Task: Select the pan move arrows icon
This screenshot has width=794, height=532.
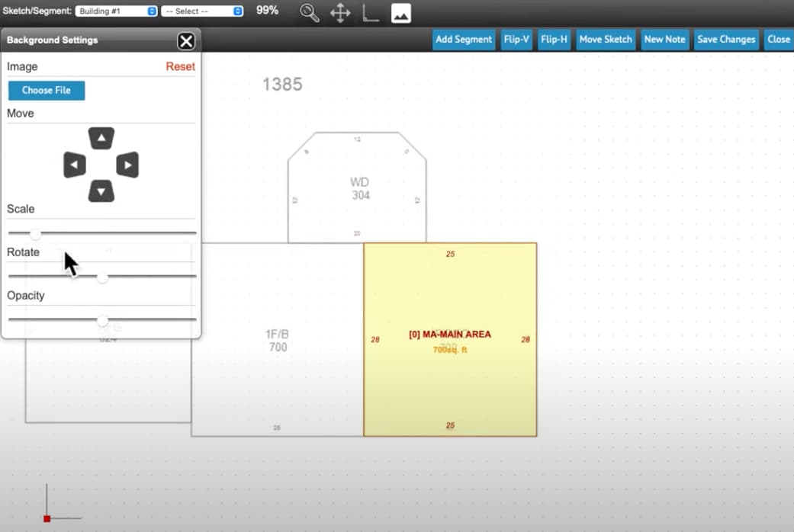Action: (340, 13)
